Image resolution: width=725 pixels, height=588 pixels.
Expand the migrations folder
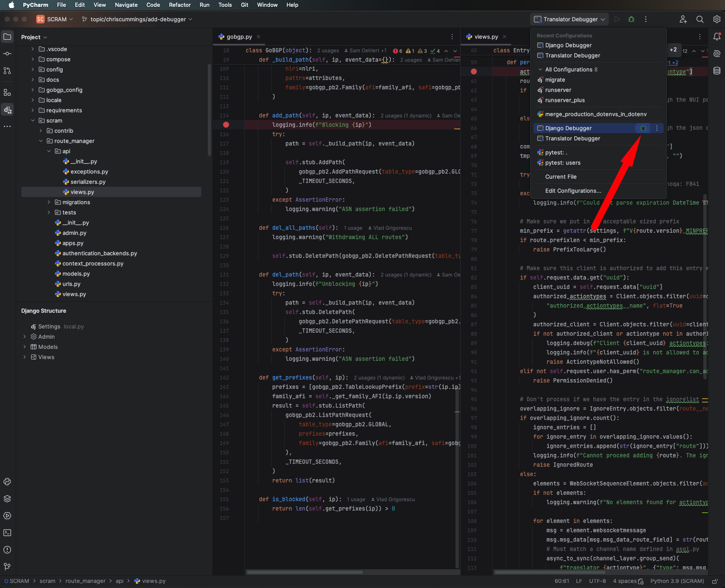49,202
